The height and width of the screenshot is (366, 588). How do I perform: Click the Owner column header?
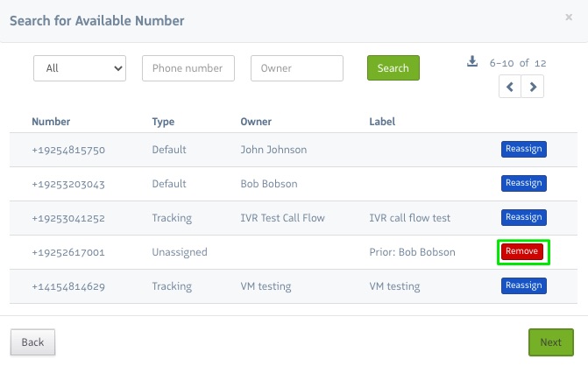click(256, 122)
